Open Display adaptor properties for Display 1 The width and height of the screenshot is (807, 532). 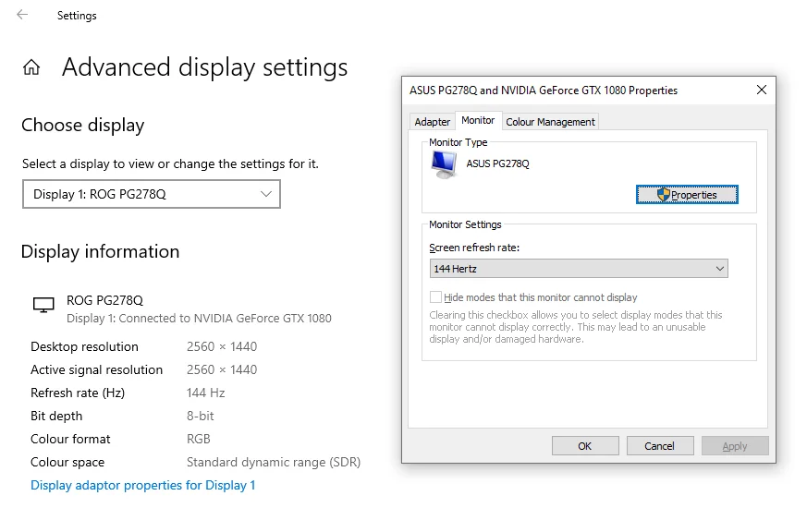click(x=143, y=485)
